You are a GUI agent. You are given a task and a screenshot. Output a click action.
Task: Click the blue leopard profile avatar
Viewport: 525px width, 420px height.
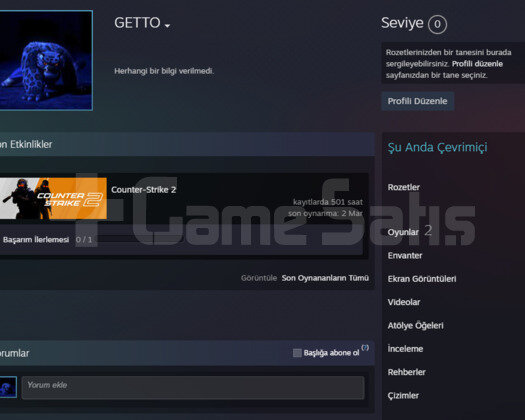(46, 60)
